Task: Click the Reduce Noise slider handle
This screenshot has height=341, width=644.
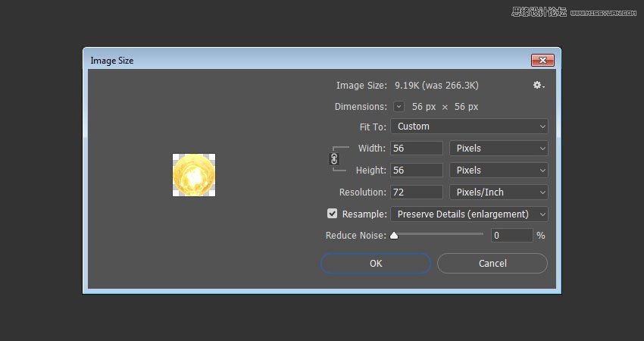Action: pyautogui.click(x=394, y=235)
